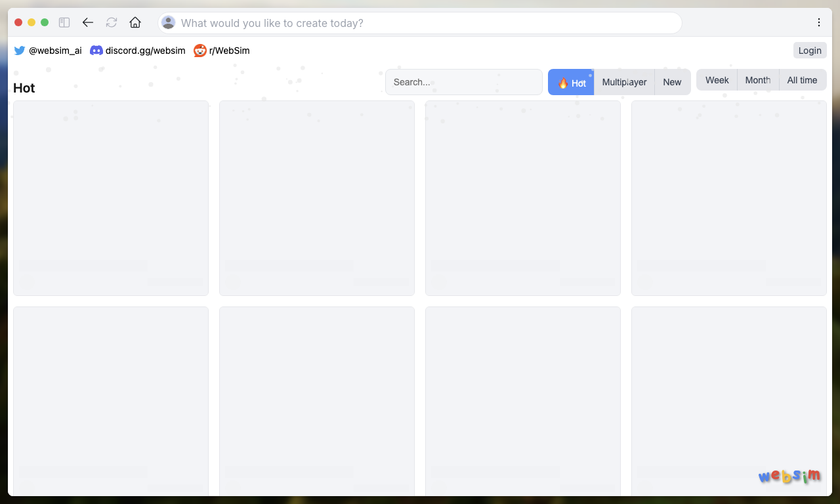
Task: Switch to the Multiplayer tab
Action: point(624,82)
